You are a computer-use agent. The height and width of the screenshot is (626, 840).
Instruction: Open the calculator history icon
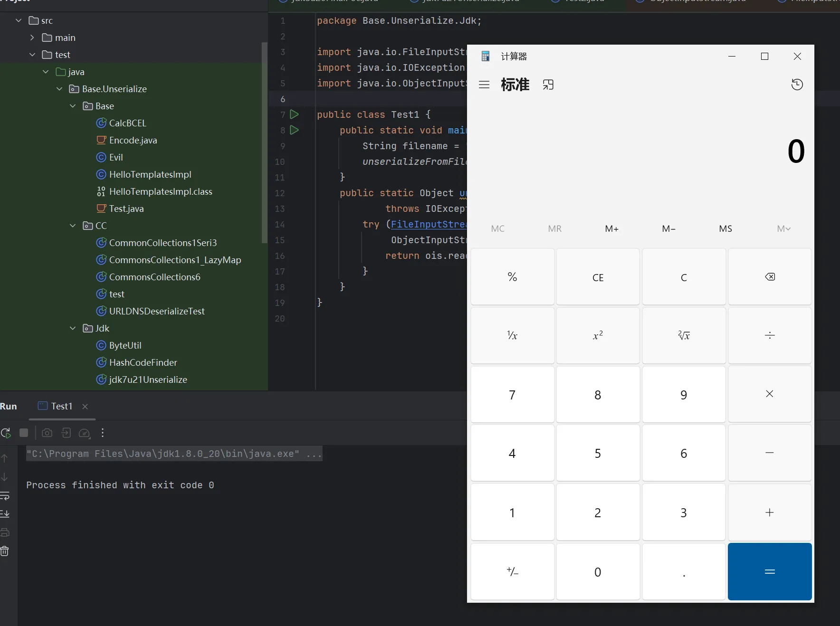pyautogui.click(x=797, y=85)
